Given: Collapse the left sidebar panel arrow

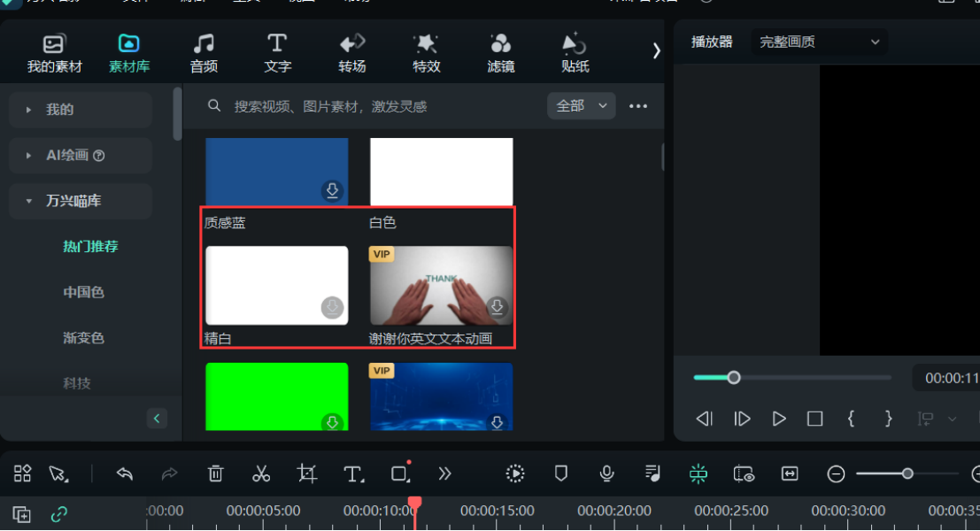Looking at the screenshot, I should (x=157, y=419).
